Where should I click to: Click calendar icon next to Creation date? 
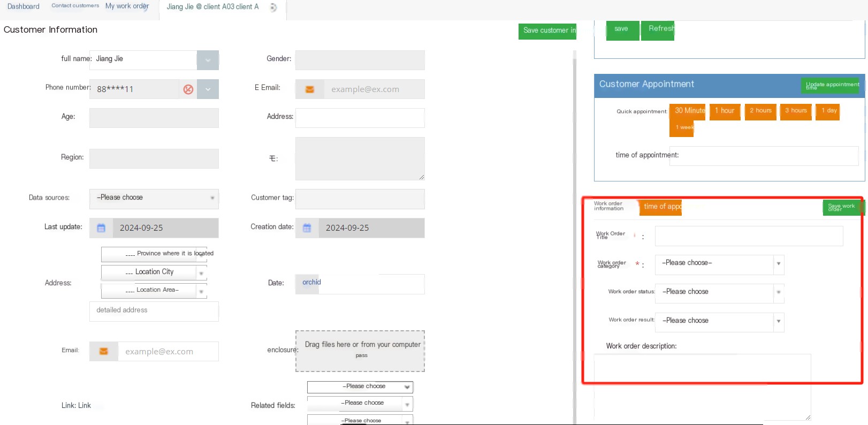pyautogui.click(x=307, y=228)
